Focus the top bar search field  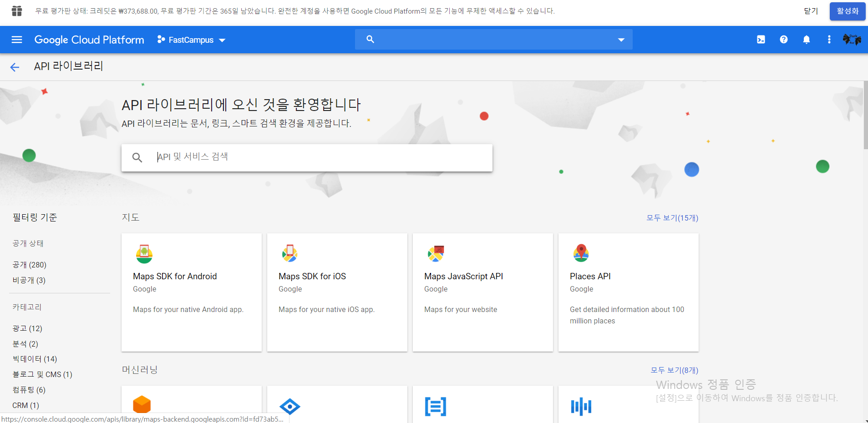pyautogui.click(x=494, y=40)
